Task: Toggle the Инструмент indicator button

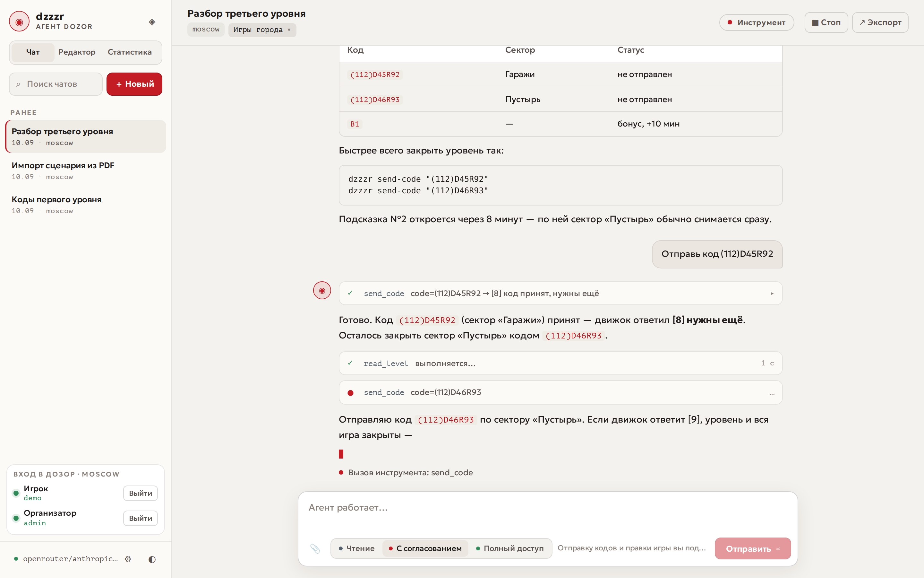Action: coord(757,22)
